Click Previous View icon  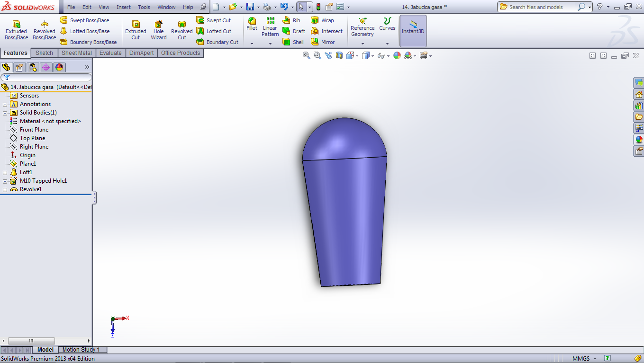[x=328, y=55]
